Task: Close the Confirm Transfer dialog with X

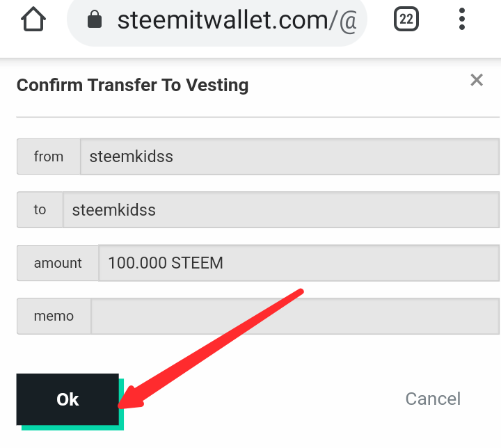Action: [477, 80]
